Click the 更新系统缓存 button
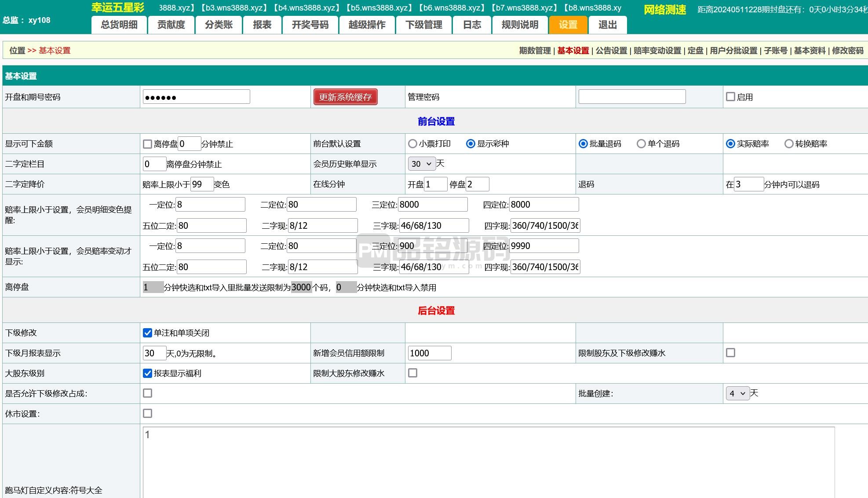 pyautogui.click(x=345, y=97)
